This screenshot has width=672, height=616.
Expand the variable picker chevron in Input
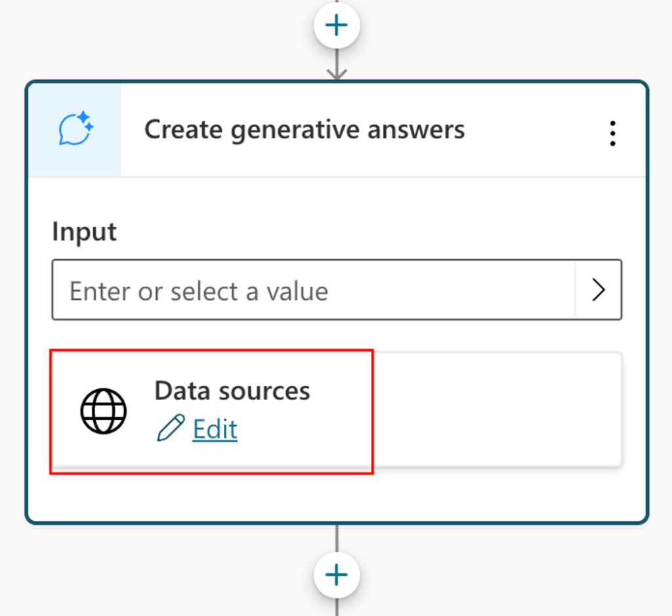(598, 290)
